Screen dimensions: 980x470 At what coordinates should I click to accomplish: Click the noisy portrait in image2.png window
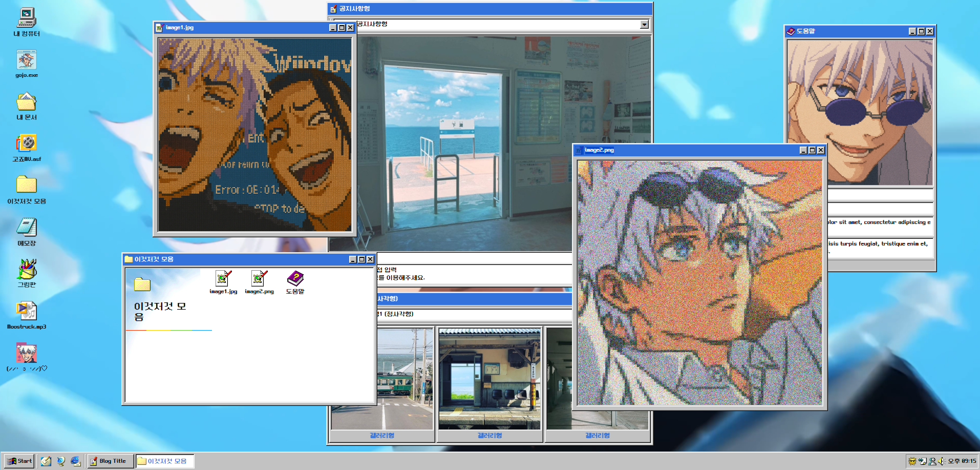point(699,283)
